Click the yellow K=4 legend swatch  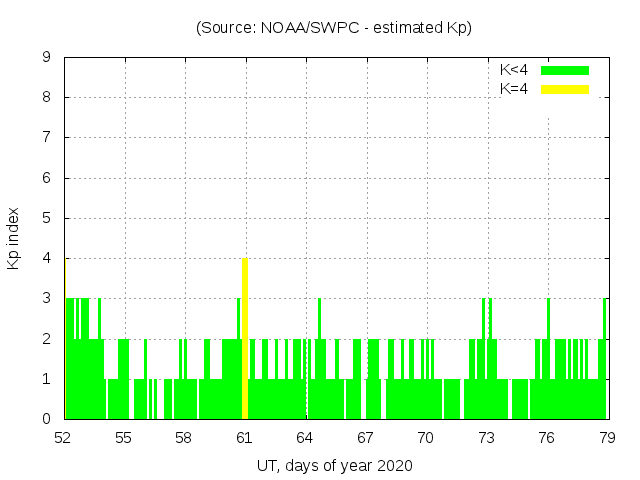pyautogui.click(x=565, y=89)
